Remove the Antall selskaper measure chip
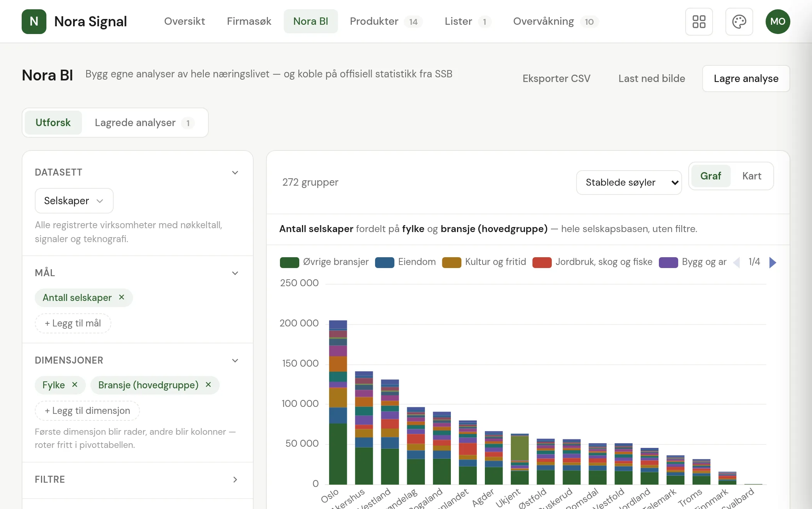The image size is (812, 509). tap(121, 297)
